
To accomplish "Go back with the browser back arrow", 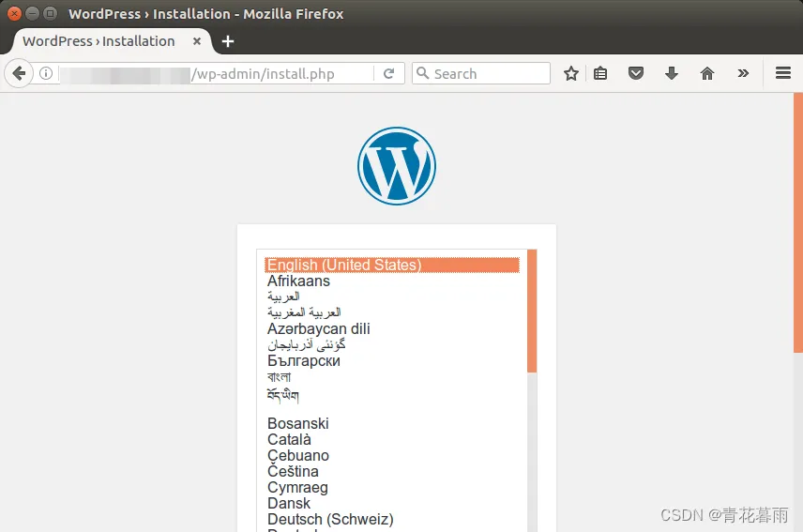I will (x=19, y=74).
